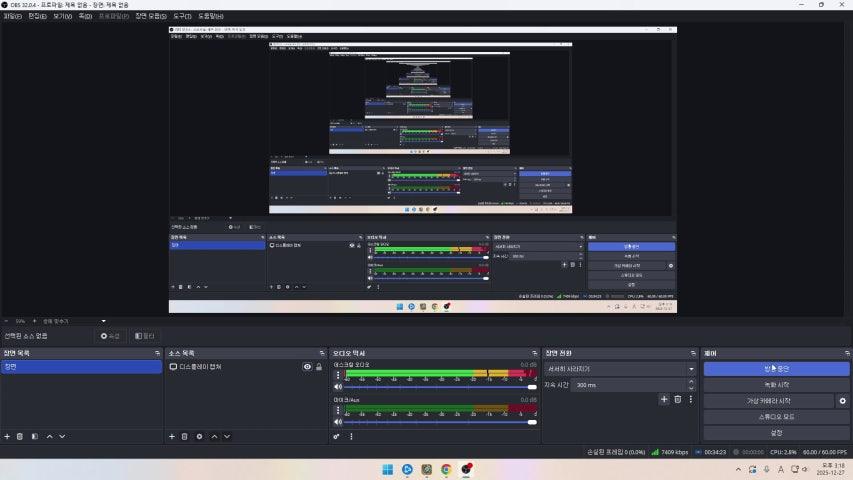
Task: Move the selected source up in the list
Action: (x=213, y=436)
